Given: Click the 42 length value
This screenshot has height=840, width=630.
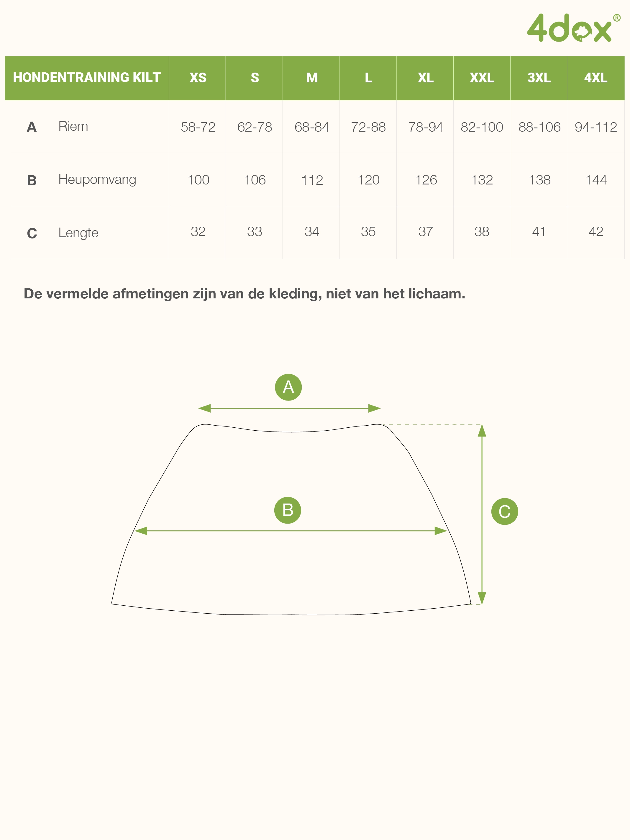Looking at the screenshot, I should [596, 231].
